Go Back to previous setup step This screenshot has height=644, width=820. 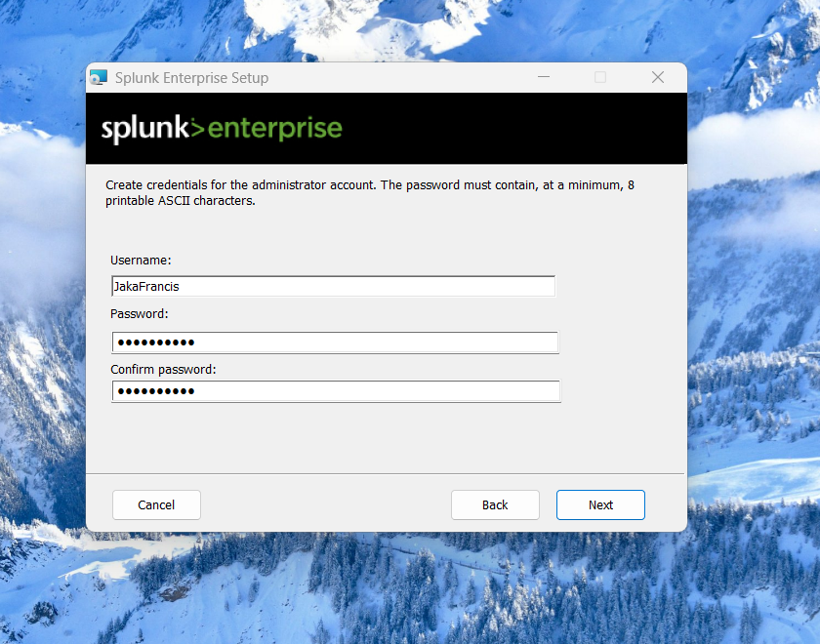pyautogui.click(x=495, y=505)
